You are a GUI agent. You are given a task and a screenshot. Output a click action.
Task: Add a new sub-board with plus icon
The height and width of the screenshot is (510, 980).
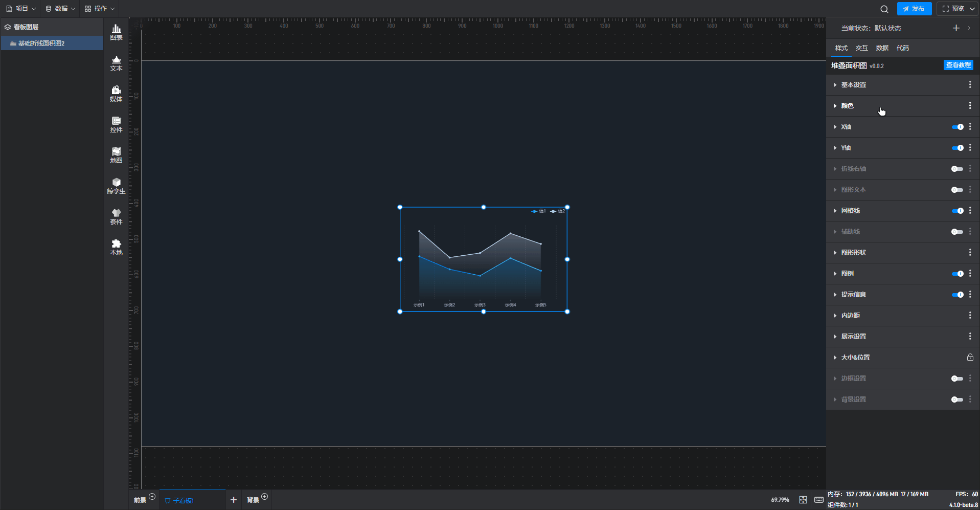coord(234,500)
